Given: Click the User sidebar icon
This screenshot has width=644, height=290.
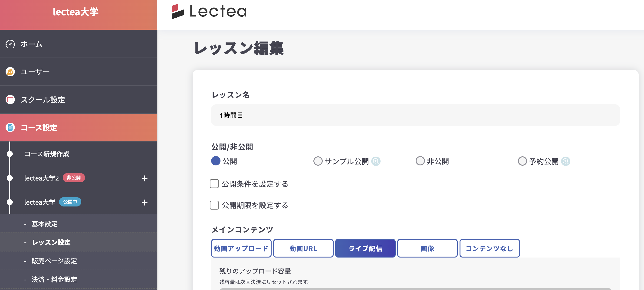Looking at the screenshot, I should point(10,72).
